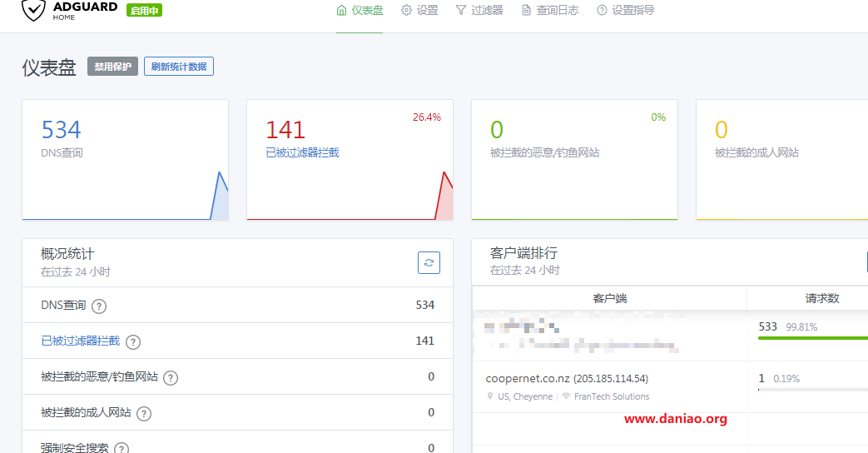Click the AdGuard Home shield logo

point(33,10)
